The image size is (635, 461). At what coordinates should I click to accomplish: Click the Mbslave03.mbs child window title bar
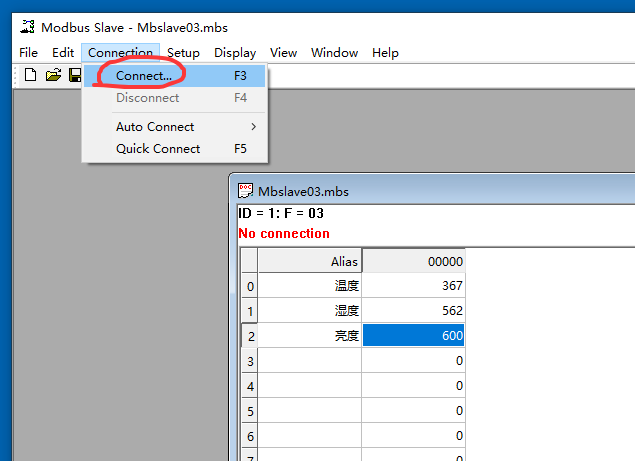433,191
